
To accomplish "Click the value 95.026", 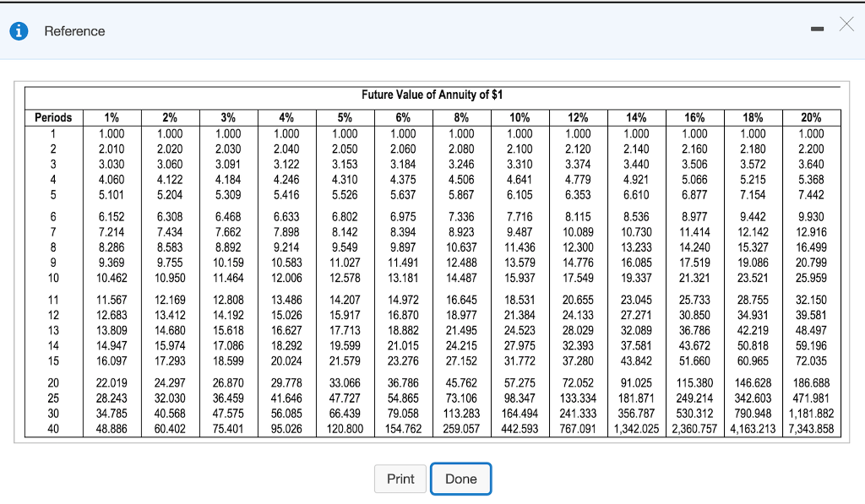I will [x=286, y=429].
